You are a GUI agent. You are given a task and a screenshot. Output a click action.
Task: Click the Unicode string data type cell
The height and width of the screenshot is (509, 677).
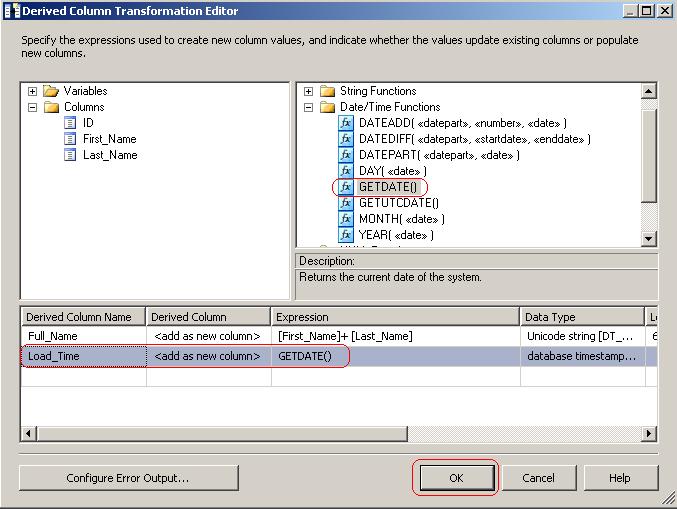582,336
